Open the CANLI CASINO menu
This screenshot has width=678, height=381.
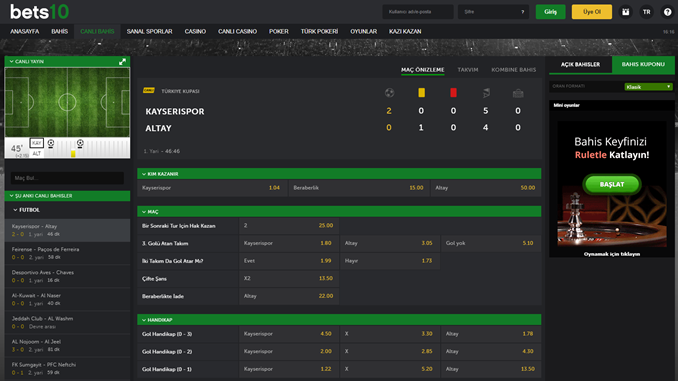click(x=237, y=32)
